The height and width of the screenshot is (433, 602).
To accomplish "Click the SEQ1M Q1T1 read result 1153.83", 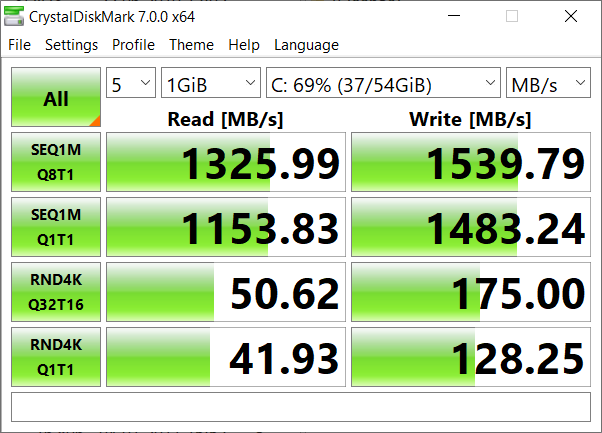I will click(226, 227).
